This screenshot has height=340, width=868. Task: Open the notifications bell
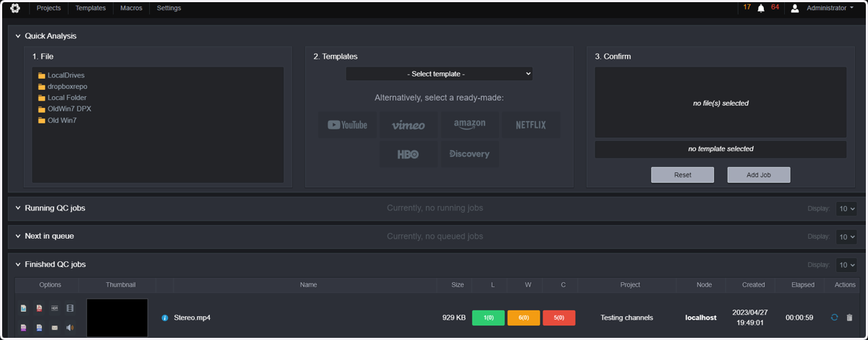coord(761,9)
